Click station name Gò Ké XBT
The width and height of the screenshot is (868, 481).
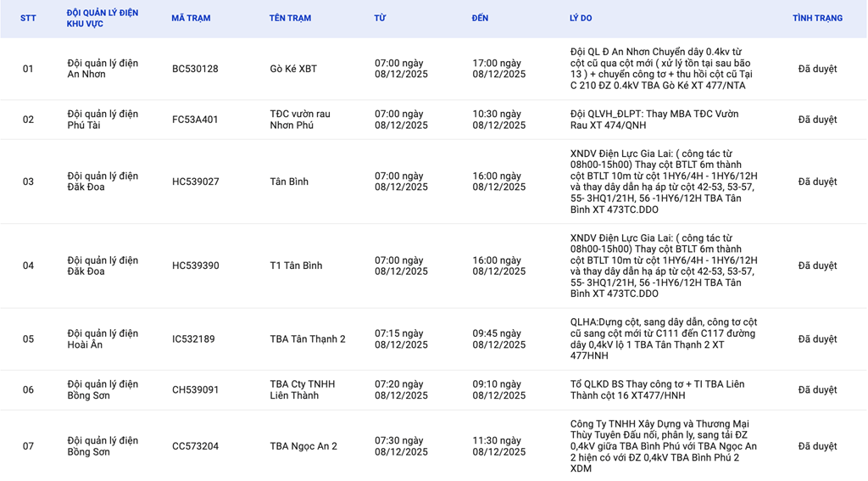(293, 69)
